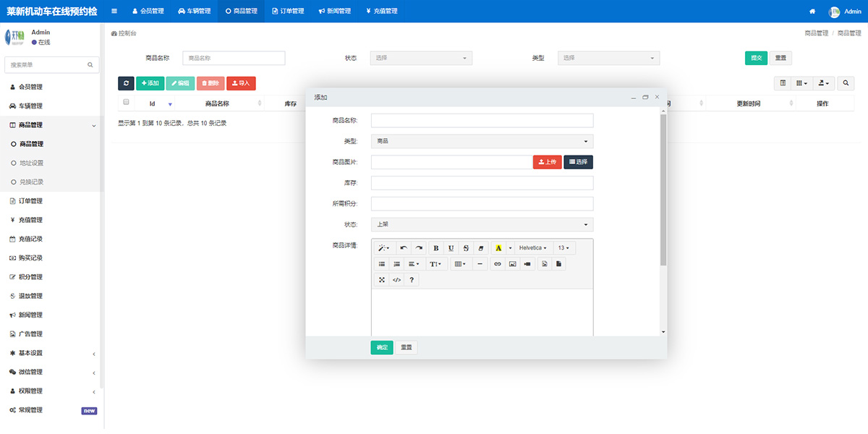Click the refresh table icon button
The image size is (868, 434).
(x=126, y=83)
